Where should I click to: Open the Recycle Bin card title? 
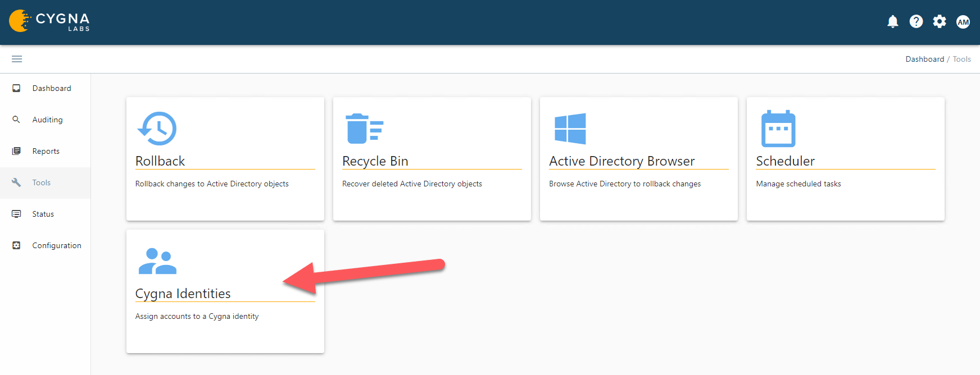(375, 161)
